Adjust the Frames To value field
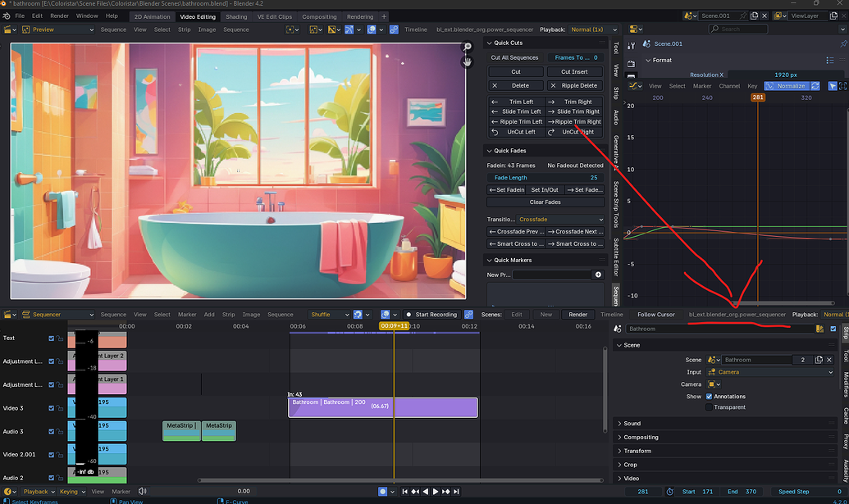The width and height of the screenshot is (849, 504). 576,57
